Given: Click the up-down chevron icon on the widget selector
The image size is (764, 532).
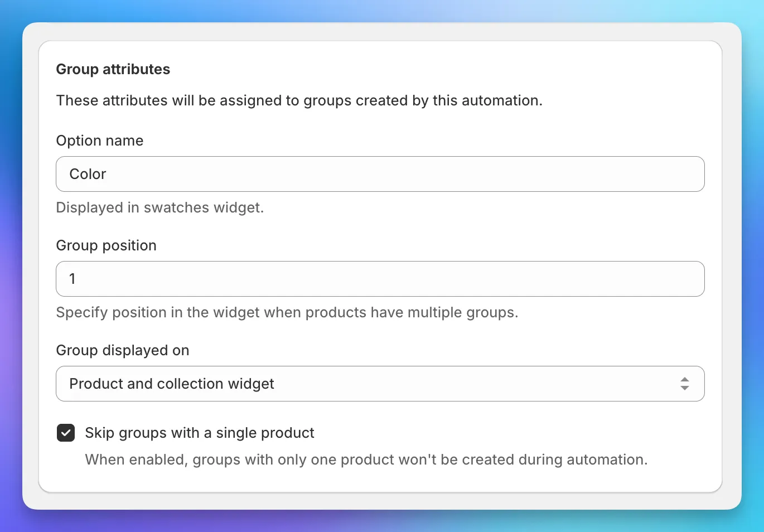Looking at the screenshot, I should 684,384.
